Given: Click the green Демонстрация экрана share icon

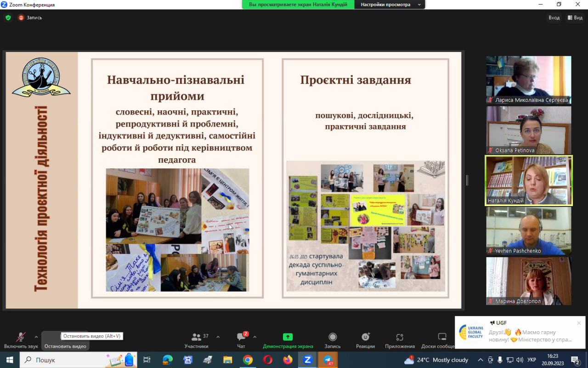Looking at the screenshot, I should (288, 337).
